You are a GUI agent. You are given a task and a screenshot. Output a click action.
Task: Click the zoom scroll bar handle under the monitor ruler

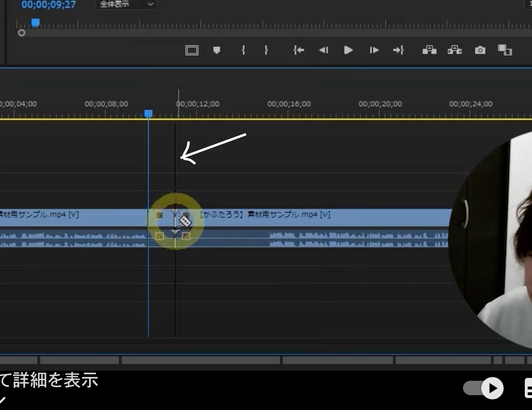coord(22,33)
